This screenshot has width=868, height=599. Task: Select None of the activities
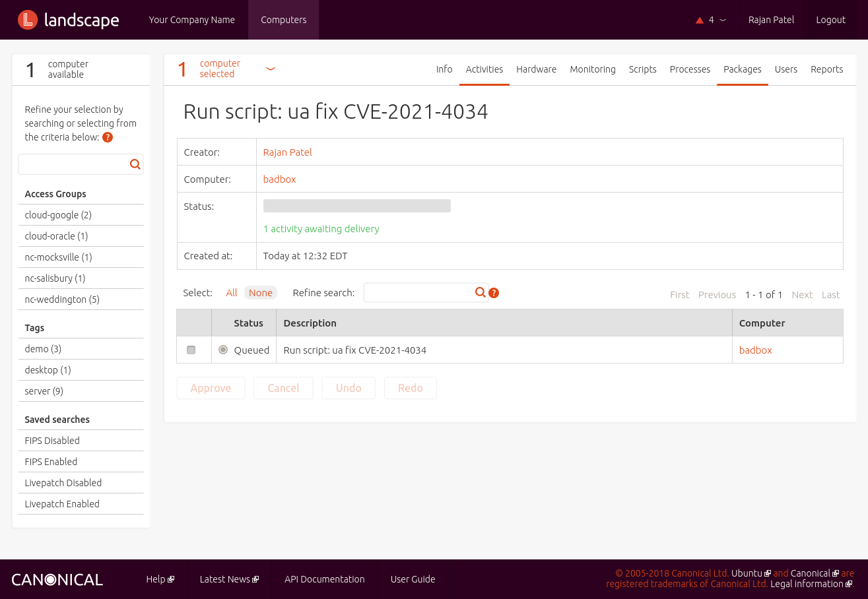pos(261,293)
